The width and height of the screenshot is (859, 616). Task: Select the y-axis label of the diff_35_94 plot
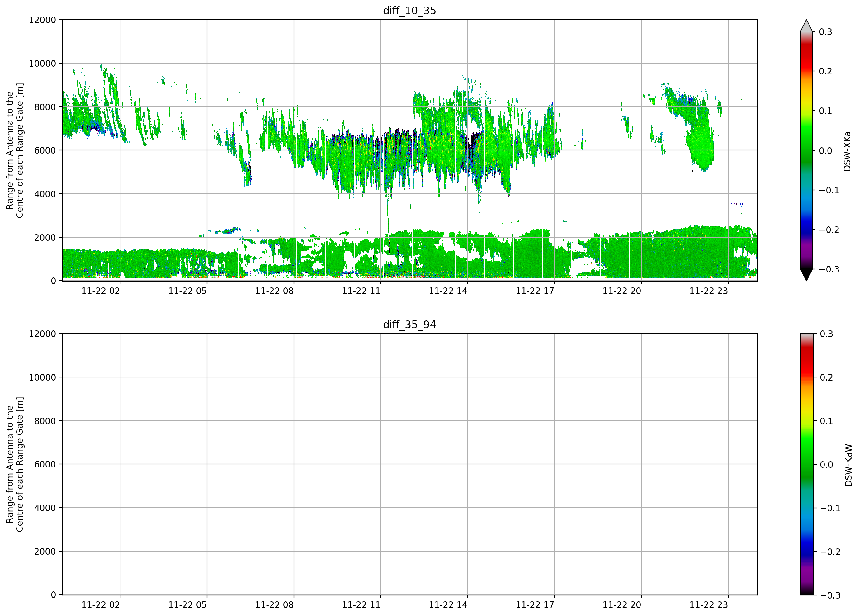pyautogui.click(x=15, y=464)
